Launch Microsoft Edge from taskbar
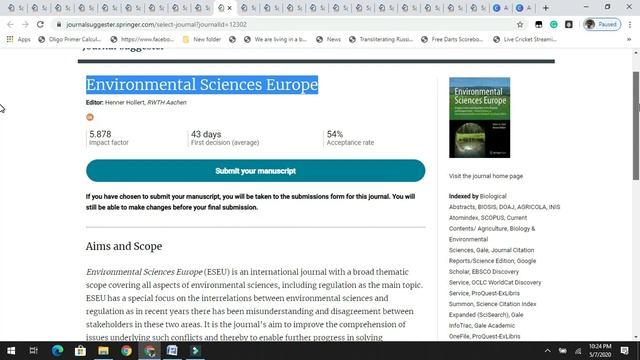Image resolution: width=640 pixels, height=360 pixels. pos(57,351)
